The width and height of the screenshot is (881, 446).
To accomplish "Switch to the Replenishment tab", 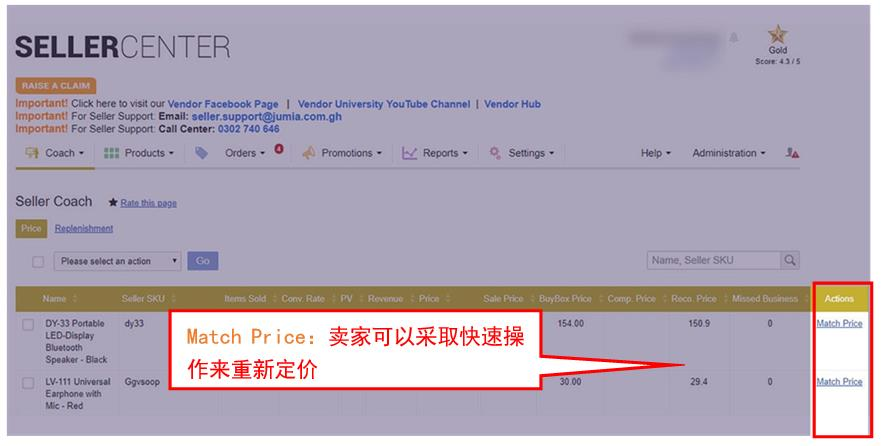I will coord(84,229).
